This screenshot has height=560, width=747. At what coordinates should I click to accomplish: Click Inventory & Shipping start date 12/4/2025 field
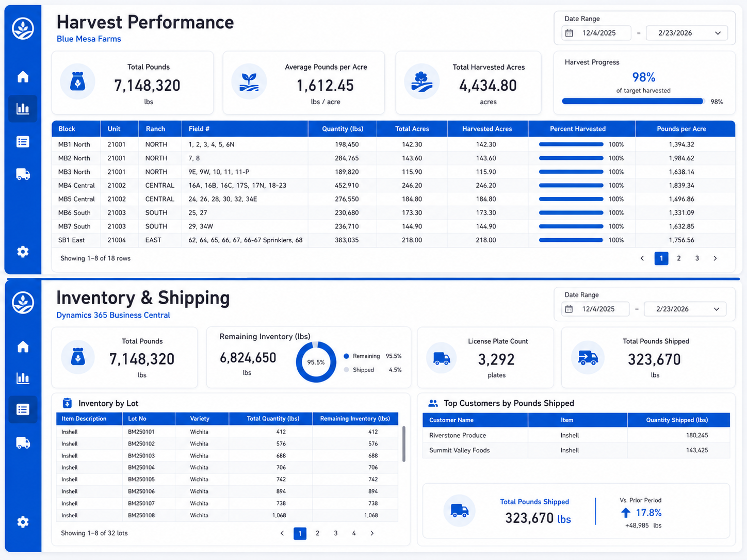595,309
